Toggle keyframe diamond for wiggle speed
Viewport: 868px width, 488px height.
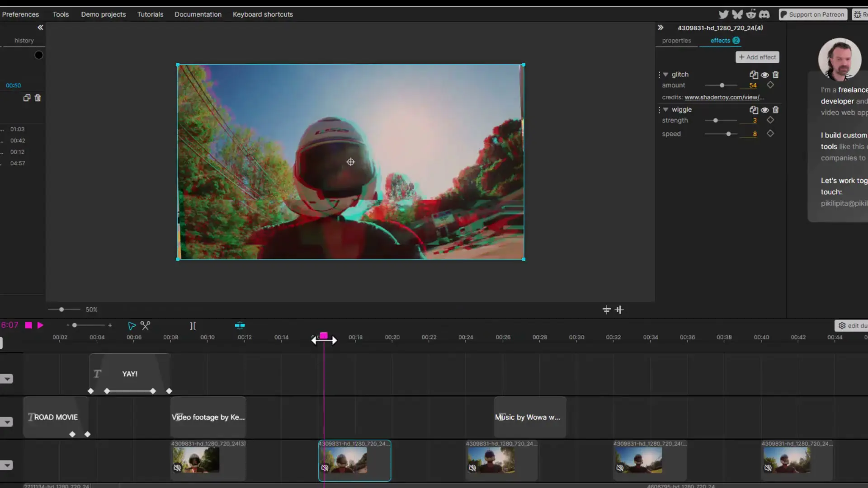click(x=770, y=134)
